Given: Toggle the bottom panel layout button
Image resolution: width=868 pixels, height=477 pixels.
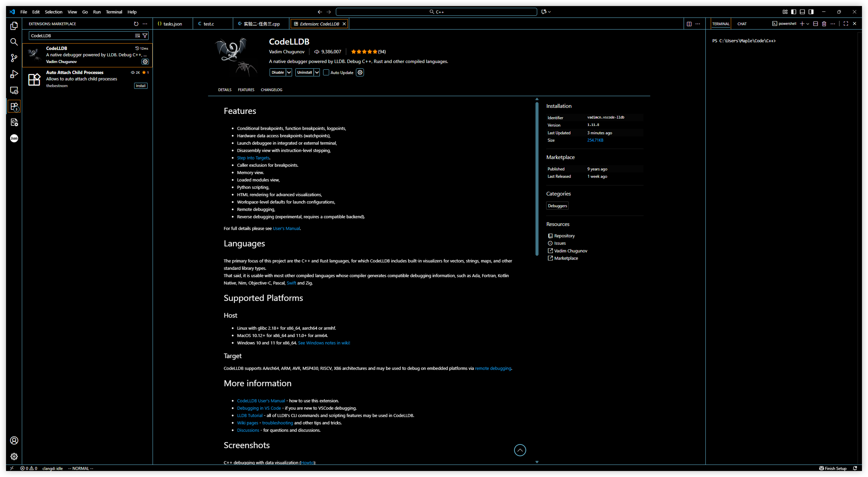Looking at the screenshot, I should [x=802, y=12].
